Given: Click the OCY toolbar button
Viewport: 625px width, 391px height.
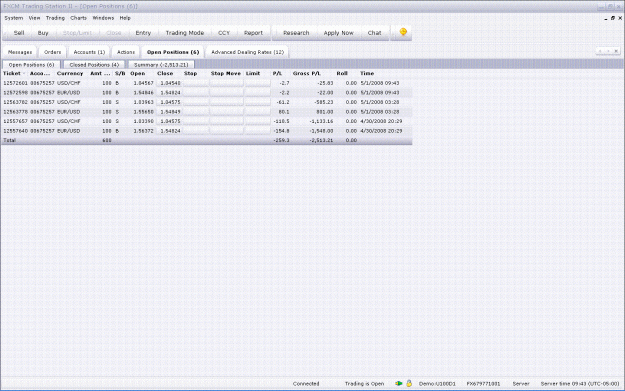Looking at the screenshot, I should pyautogui.click(x=224, y=33).
